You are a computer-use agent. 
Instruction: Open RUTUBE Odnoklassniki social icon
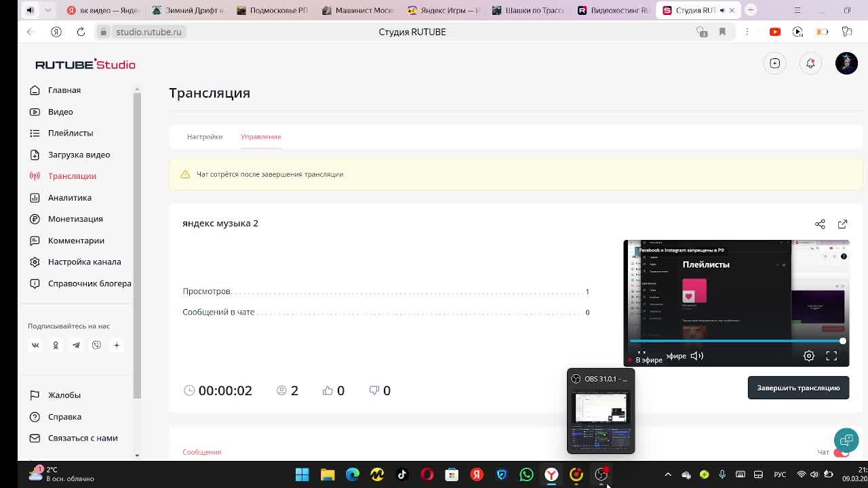56,345
